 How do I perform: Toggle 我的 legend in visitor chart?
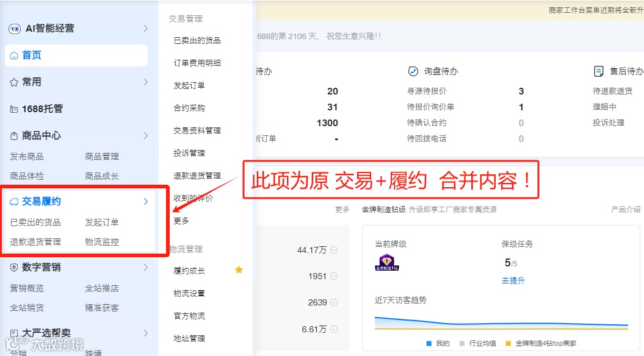tap(438, 343)
